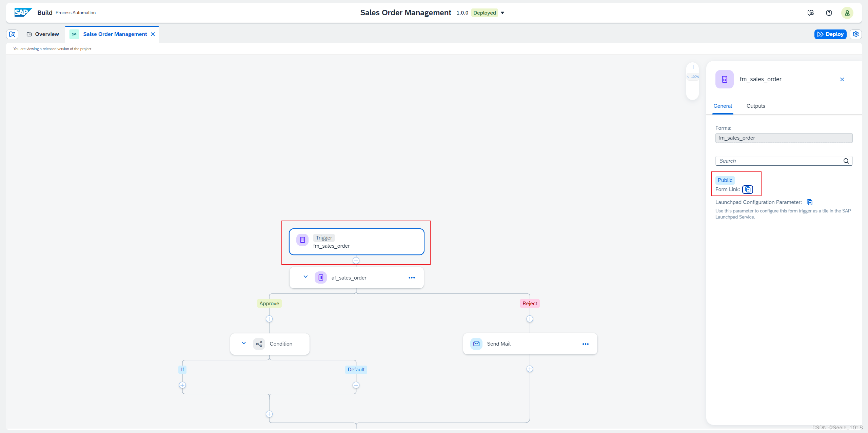Add a step after the Condition merge
Image resolution: width=868 pixels, height=433 pixels.
coord(269,414)
